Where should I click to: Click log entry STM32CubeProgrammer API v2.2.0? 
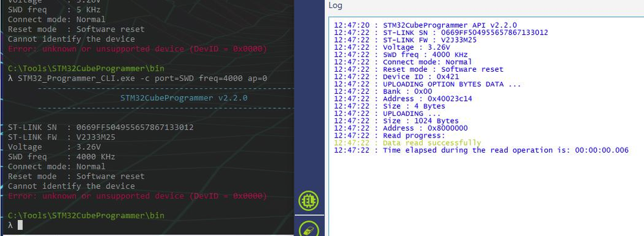pyautogui.click(x=425, y=25)
